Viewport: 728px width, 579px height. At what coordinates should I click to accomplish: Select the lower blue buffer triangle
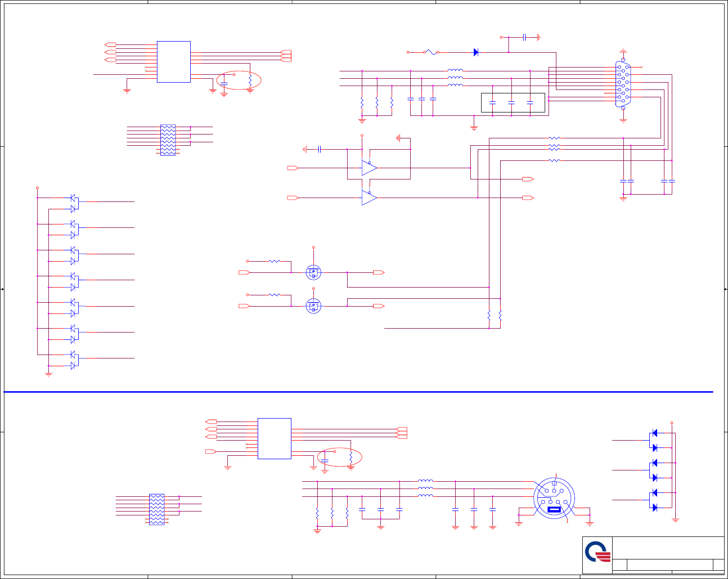coord(369,198)
